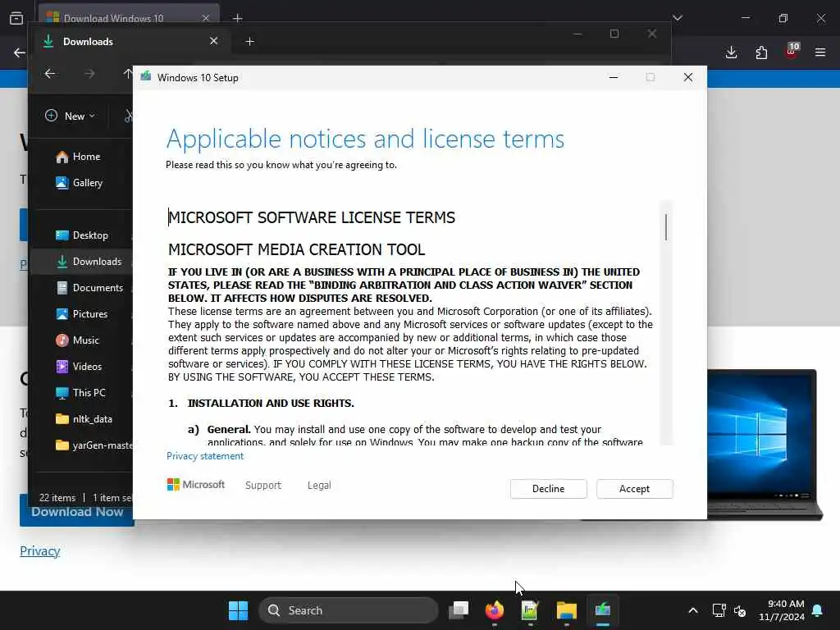Click Windows Setup icon on taskbar
The image size is (840, 630).
(x=603, y=610)
